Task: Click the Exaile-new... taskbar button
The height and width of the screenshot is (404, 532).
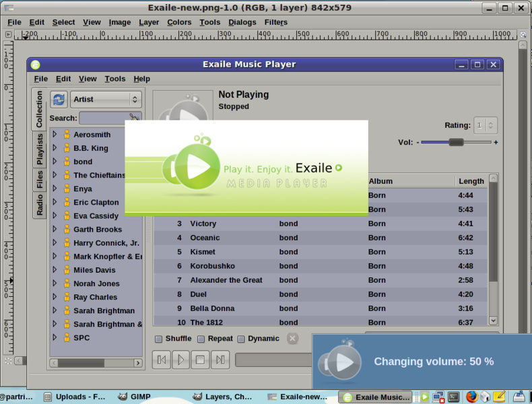Action: click(297, 397)
